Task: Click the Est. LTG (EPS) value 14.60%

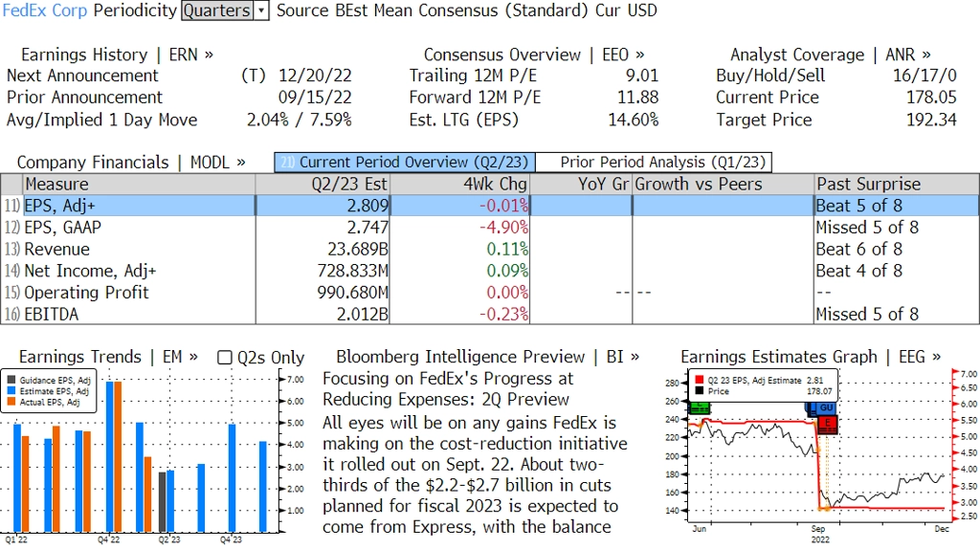Action: (x=634, y=120)
